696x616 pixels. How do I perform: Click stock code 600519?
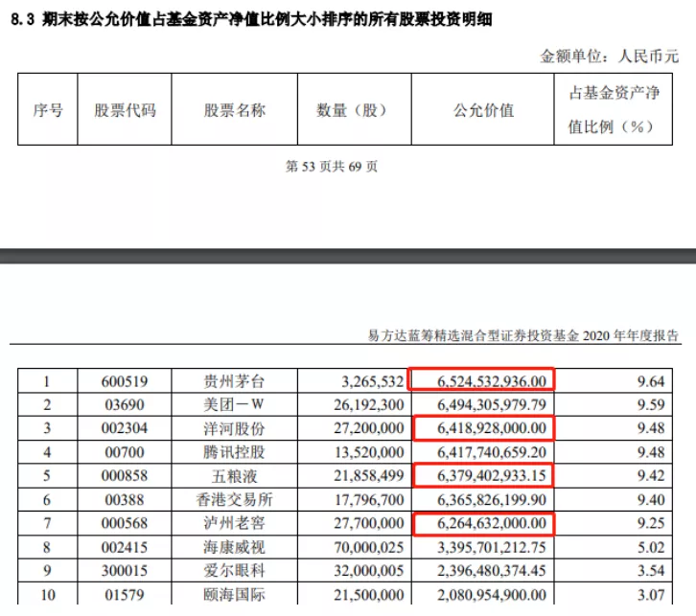tap(125, 381)
